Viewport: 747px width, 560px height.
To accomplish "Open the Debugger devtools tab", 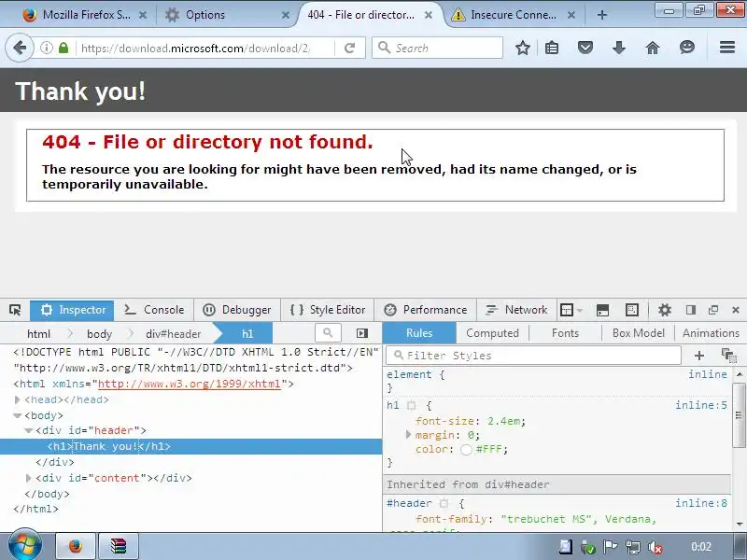I will (237, 310).
